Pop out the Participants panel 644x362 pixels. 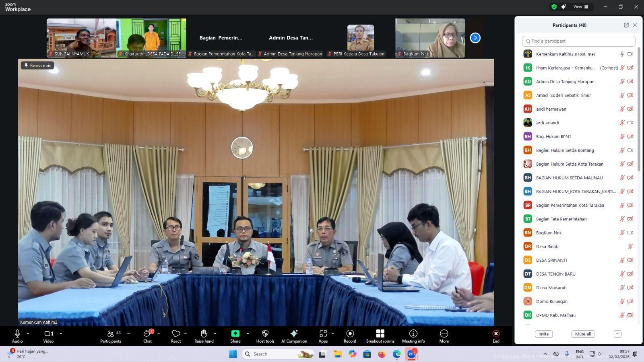coord(626,25)
